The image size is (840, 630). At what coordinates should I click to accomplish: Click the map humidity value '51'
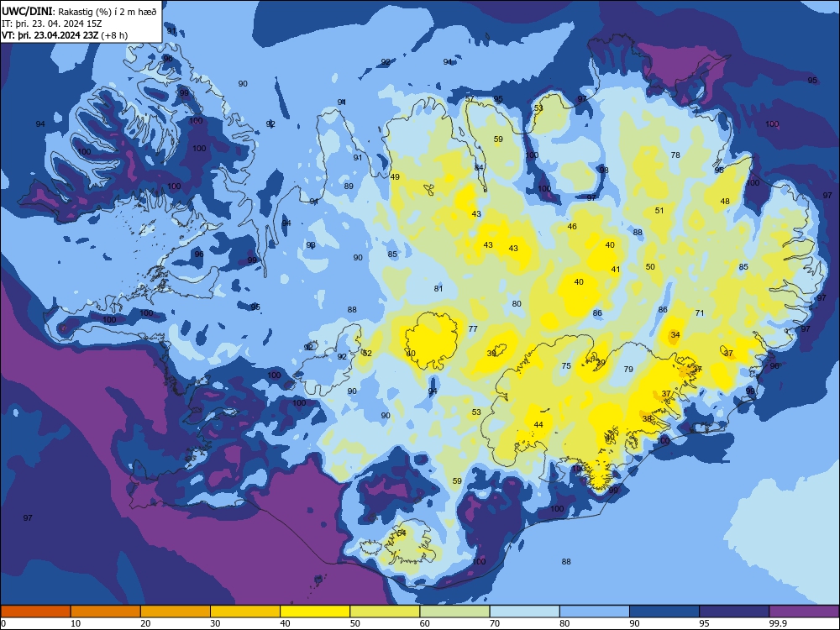659,211
